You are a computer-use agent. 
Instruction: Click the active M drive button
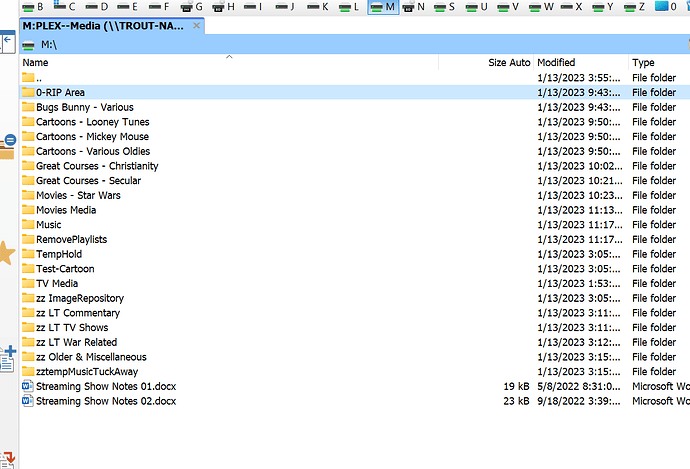click(383, 7)
